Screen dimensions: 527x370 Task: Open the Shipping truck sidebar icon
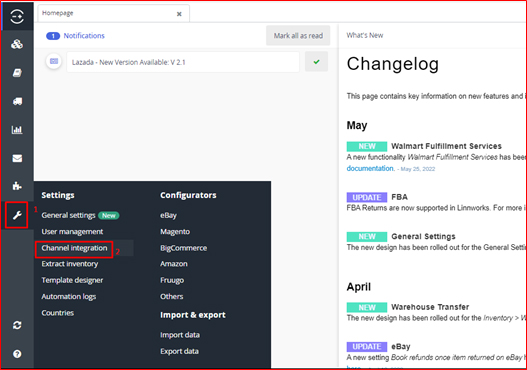pyautogui.click(x=17, y=101)
